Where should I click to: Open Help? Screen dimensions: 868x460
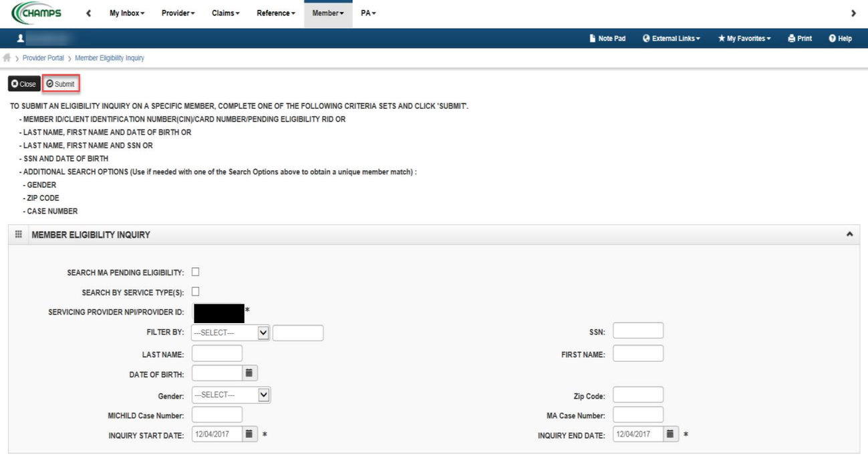840,39
